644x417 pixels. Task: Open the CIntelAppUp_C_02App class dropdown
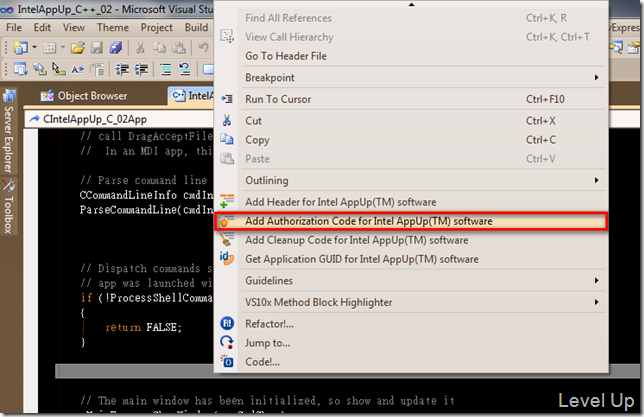[121, 119]
